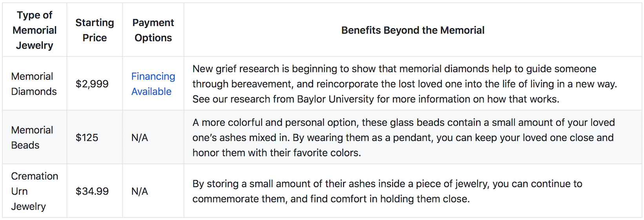Select the Cremation Urn Jewelry cell
Screen dimensions: 644x220
[35, 191]
